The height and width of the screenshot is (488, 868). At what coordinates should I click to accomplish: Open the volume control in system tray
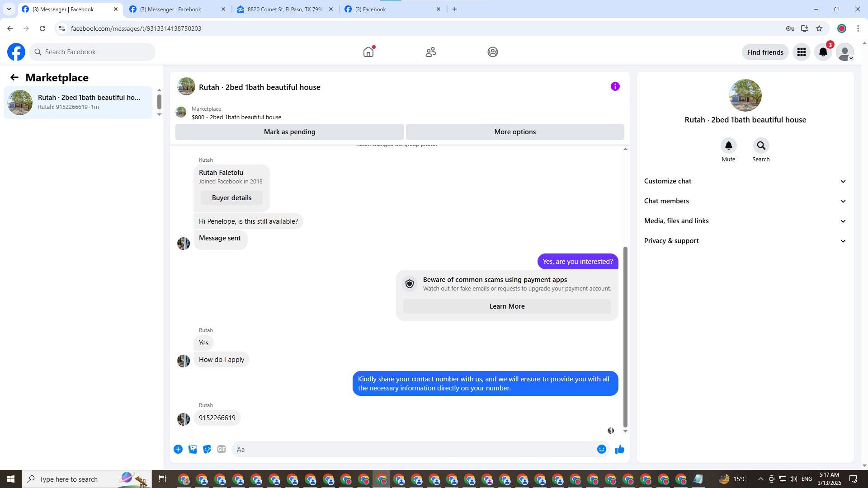793,479
